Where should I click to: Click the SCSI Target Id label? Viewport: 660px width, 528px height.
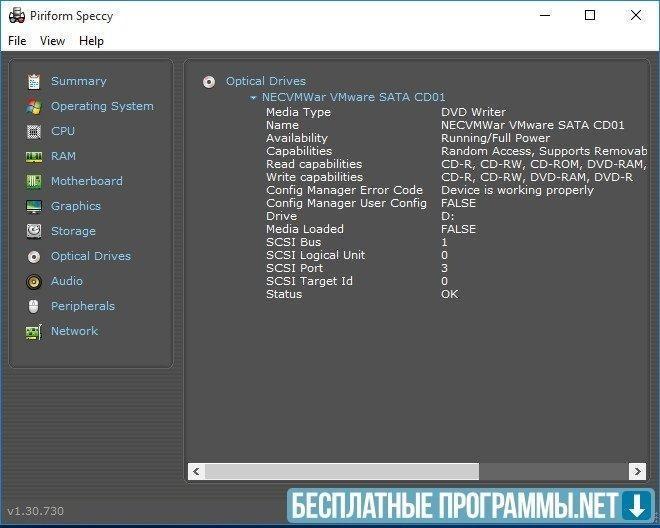click(309, 281)
